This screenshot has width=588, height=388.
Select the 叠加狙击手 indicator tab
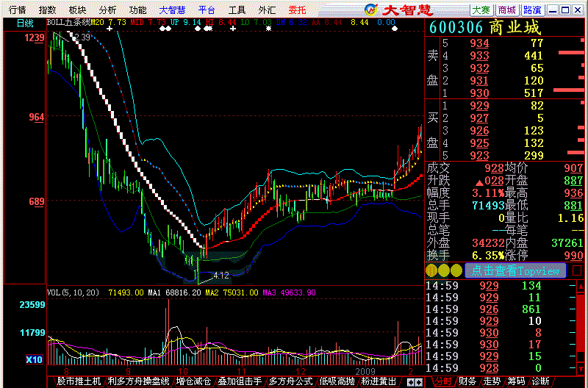pos(240,381)
